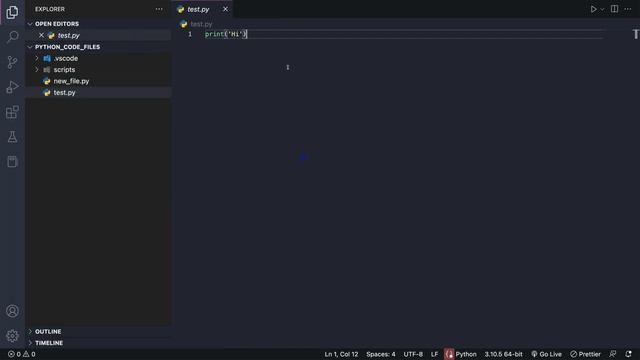Viewport: 640px width, 360px height.
Task: Click Ln 1, Col 12 status entry
Action: [341, 354]
